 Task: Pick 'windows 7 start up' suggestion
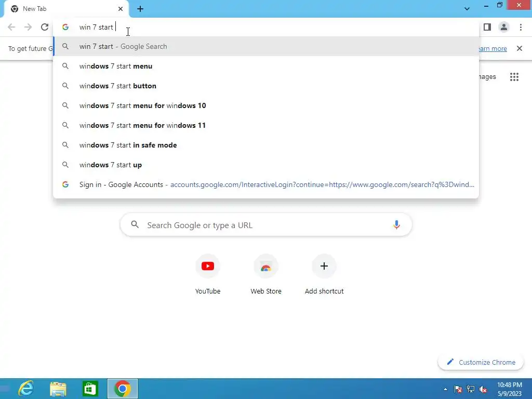(266, 165)
